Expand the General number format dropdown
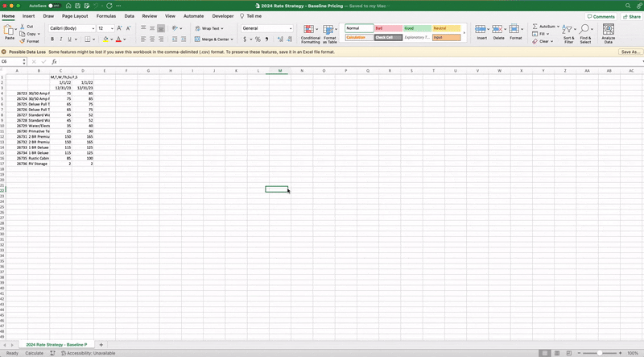 pos(291,28)
